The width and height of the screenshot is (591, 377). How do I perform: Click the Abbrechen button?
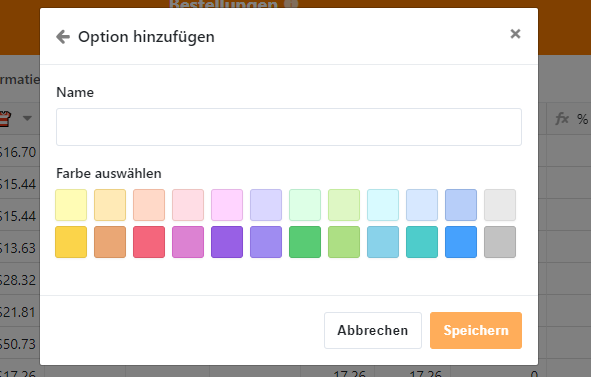[373, 330]
